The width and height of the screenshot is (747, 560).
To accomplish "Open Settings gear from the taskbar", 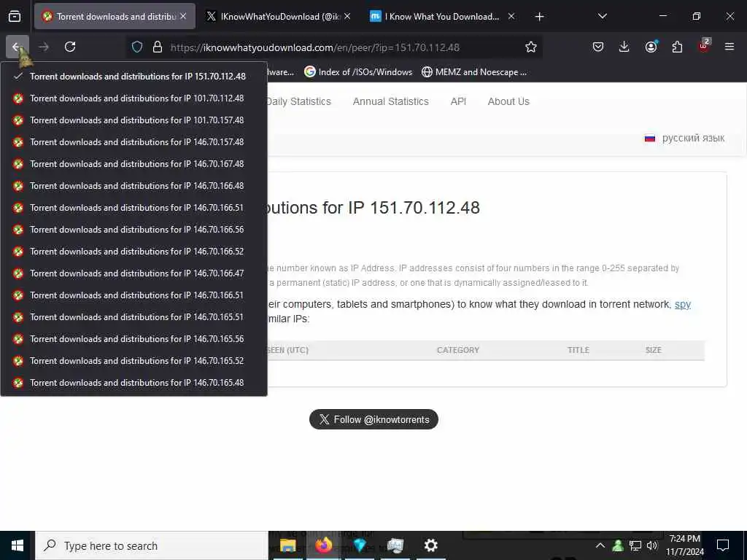I will 430,545.
